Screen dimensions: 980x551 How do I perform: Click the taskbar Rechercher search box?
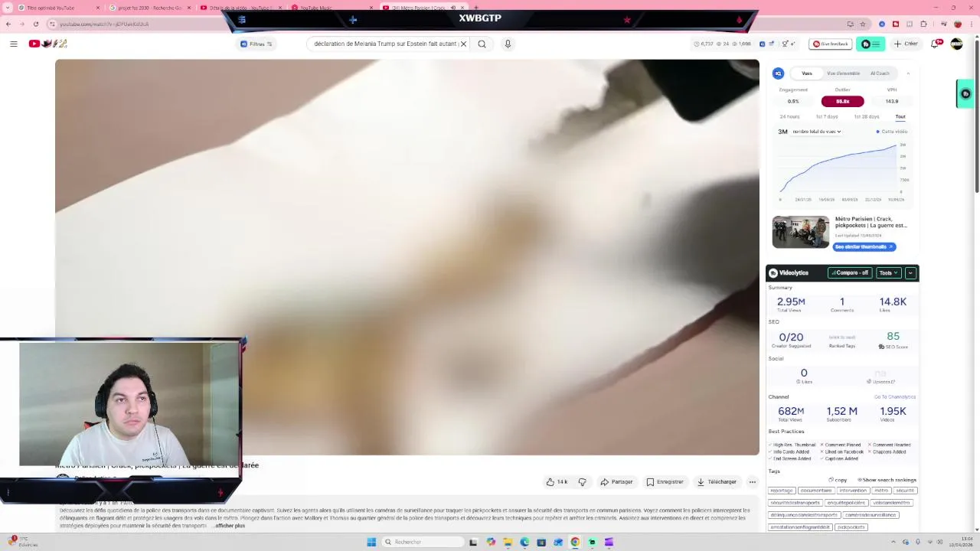coord(423,542)
